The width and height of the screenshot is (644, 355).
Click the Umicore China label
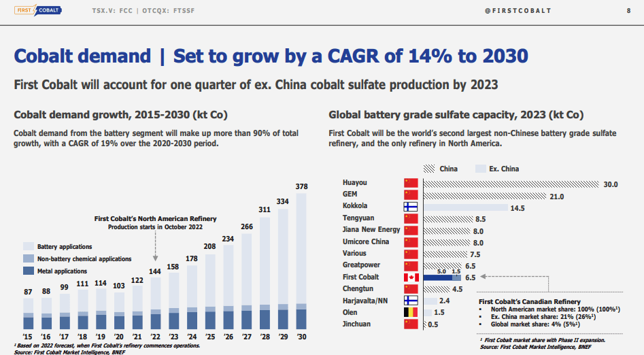point(366,241)
